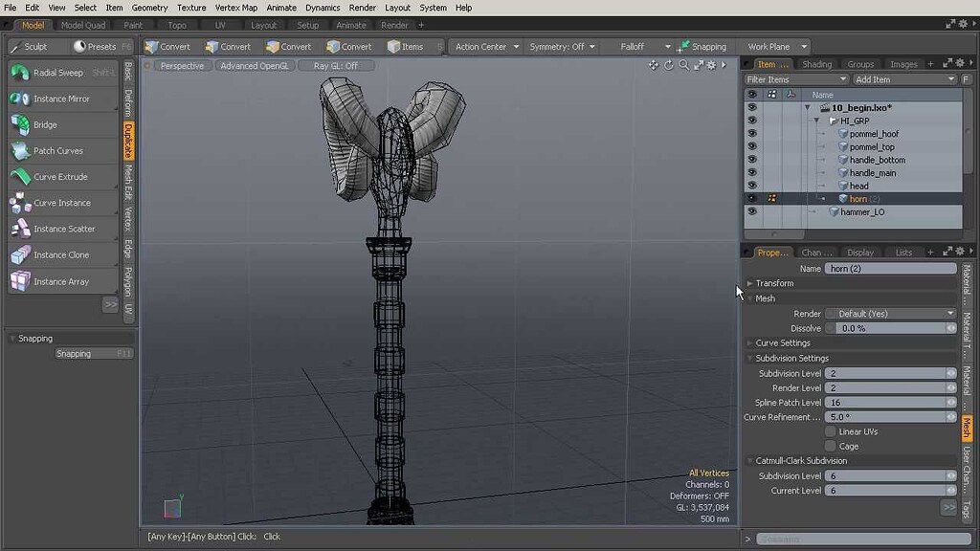Open the Add Item dropdown
The height and width of the screenshot is (551, 980).
(902, 78)
